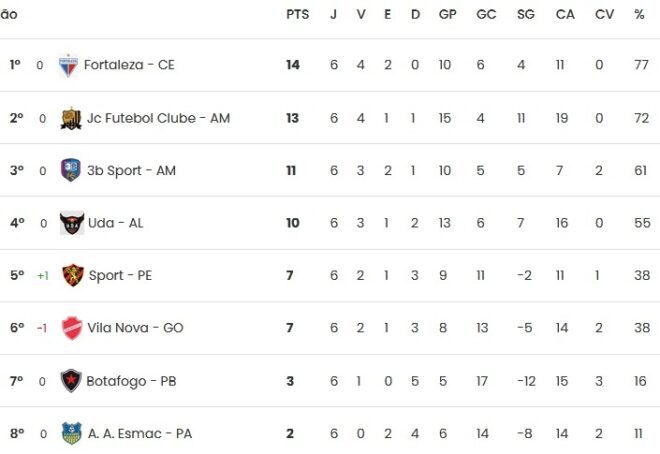
Task: Sort table by PTS column header
Action: tap(297, 15)
